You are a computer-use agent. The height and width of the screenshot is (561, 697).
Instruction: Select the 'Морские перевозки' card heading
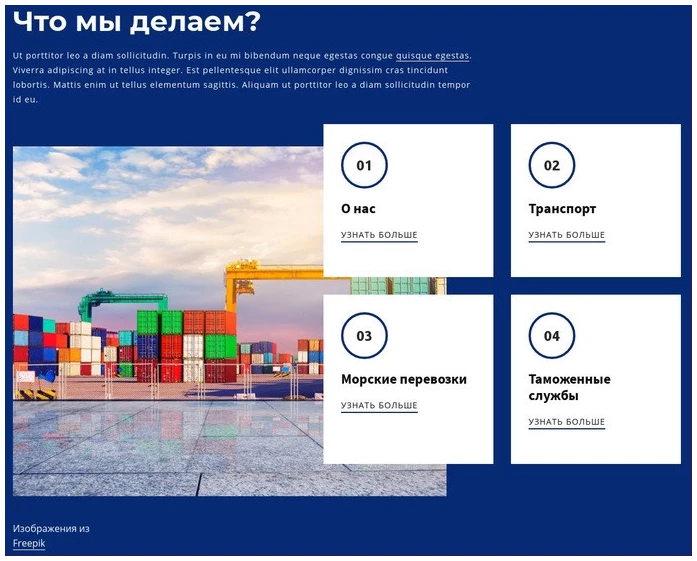[404, 379]
